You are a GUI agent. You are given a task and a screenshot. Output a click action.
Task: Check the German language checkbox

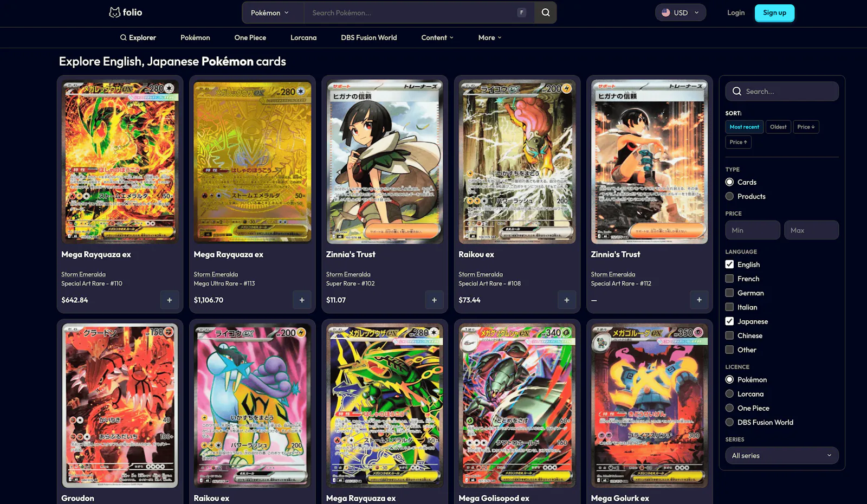(x=729, y=293)
